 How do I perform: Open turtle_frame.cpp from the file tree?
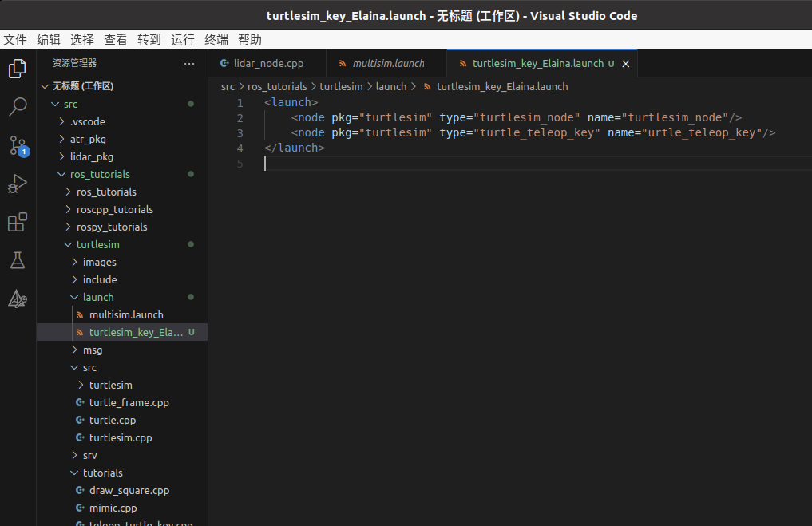tap(122, 402)
